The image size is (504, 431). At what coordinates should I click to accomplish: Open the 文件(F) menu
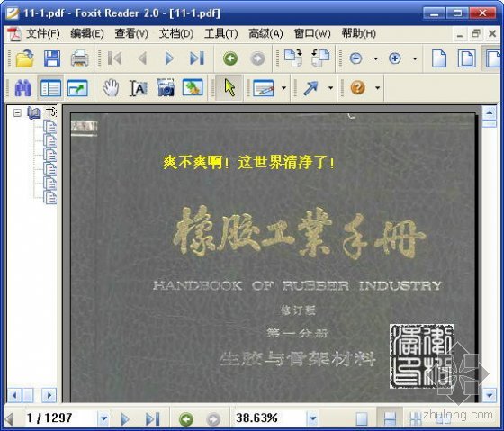coord(43,33)
